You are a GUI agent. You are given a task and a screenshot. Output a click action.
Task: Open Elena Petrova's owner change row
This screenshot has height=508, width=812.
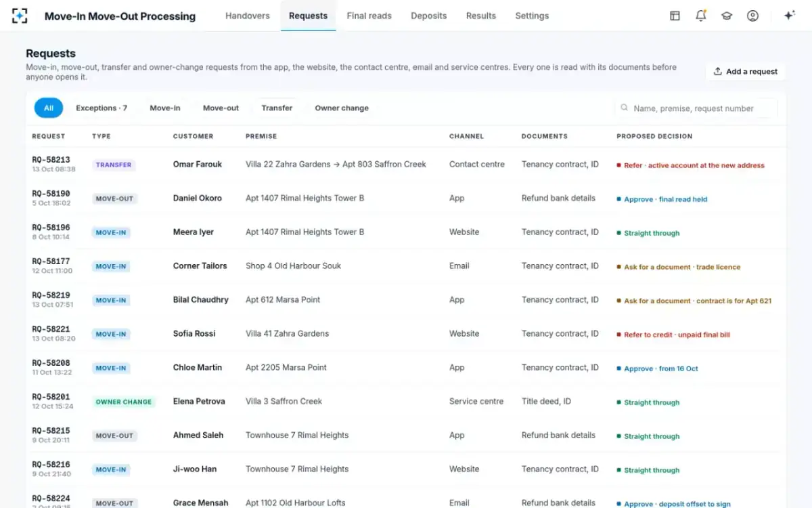406,402
